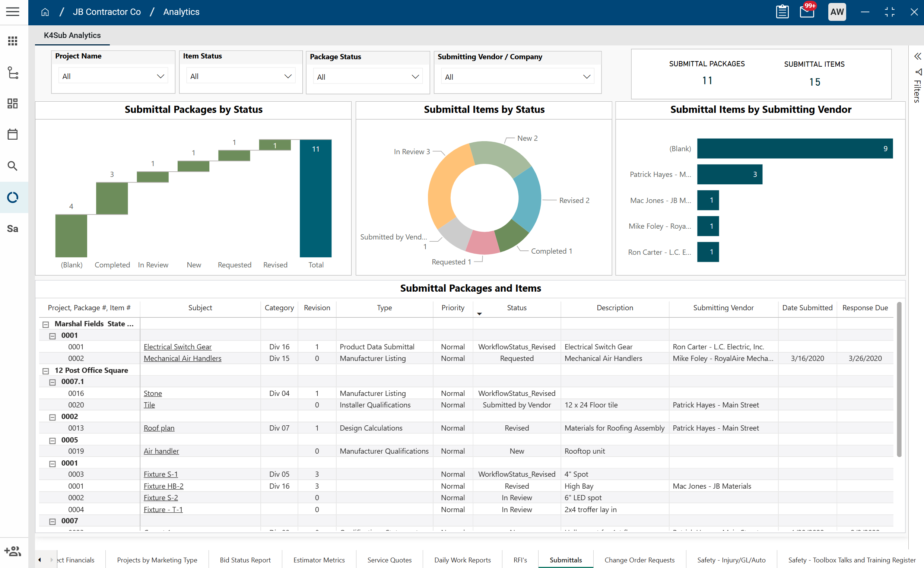
Task: Open the calendar icon in sidebar
Action: coord(12,134)
